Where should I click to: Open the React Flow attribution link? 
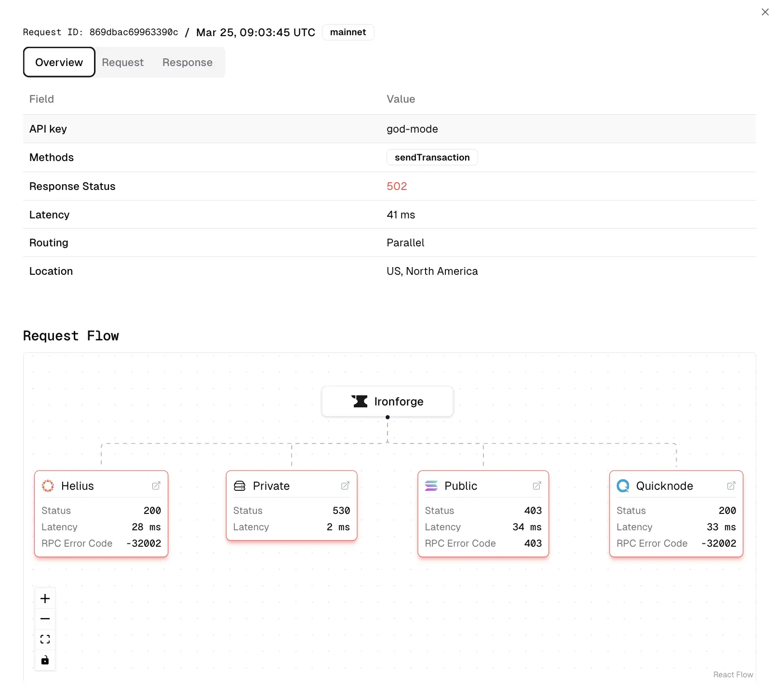pos(733,674)
